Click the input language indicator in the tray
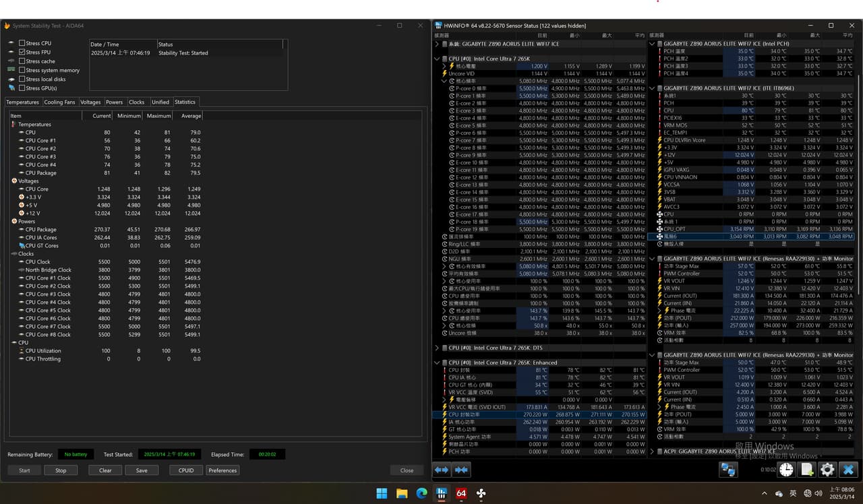 [793, 493]
